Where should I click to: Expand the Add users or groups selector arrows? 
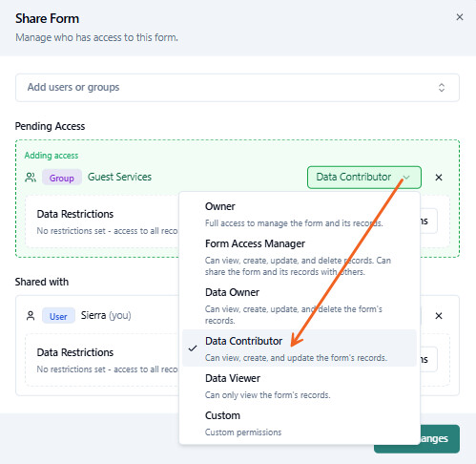click(442, 88)
